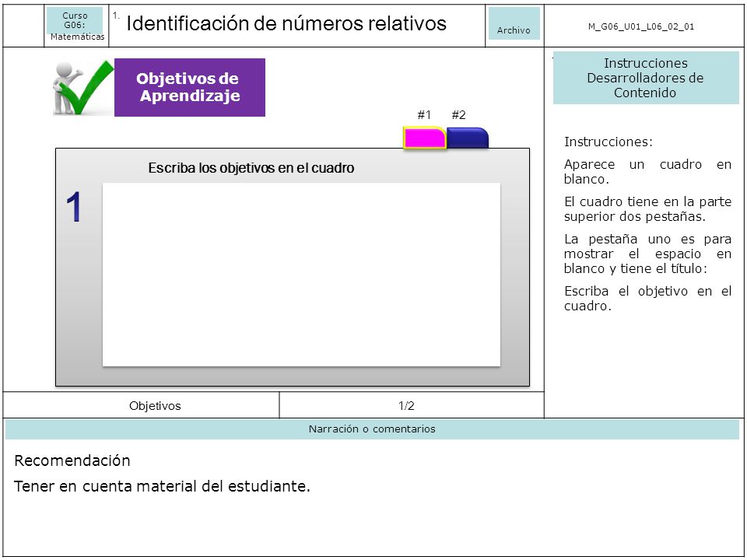Switch to the dark blue tab #2

click(468, 138)
